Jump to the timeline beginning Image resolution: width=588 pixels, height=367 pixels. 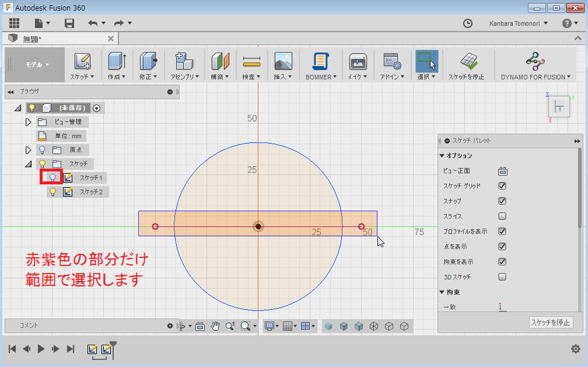pyautogui.click(x=12, y=349)
